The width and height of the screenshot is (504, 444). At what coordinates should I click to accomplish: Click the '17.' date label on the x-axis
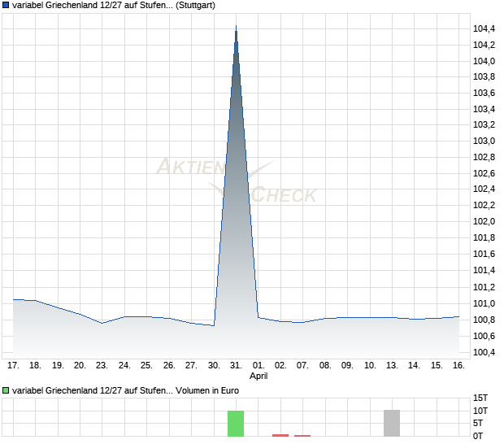pyautogui.click(x=13, y=366)
